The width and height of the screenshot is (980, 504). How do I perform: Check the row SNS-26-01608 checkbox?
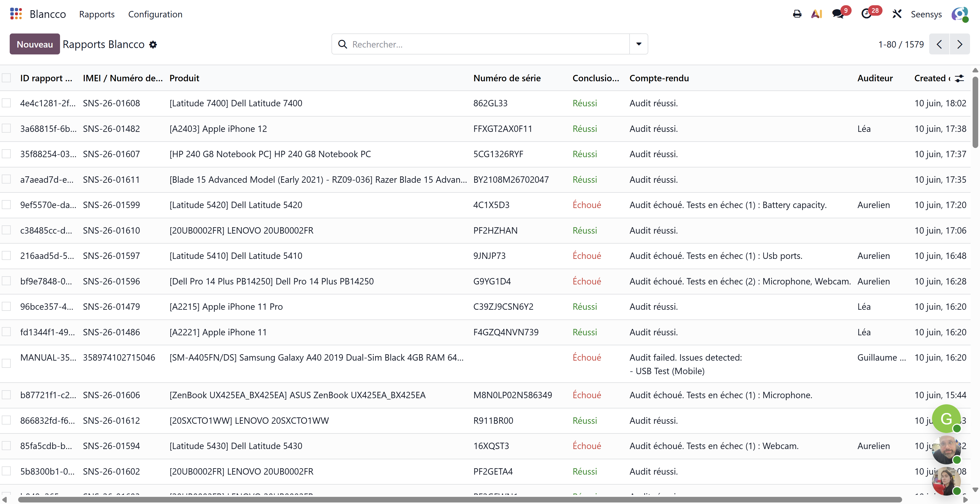(6, 103)
